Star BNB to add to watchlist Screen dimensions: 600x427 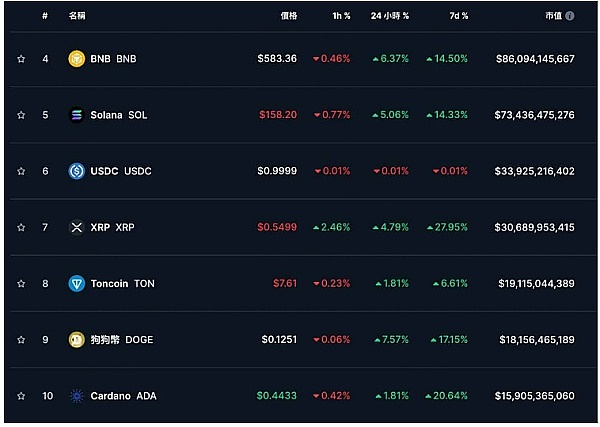pos(21,59)
